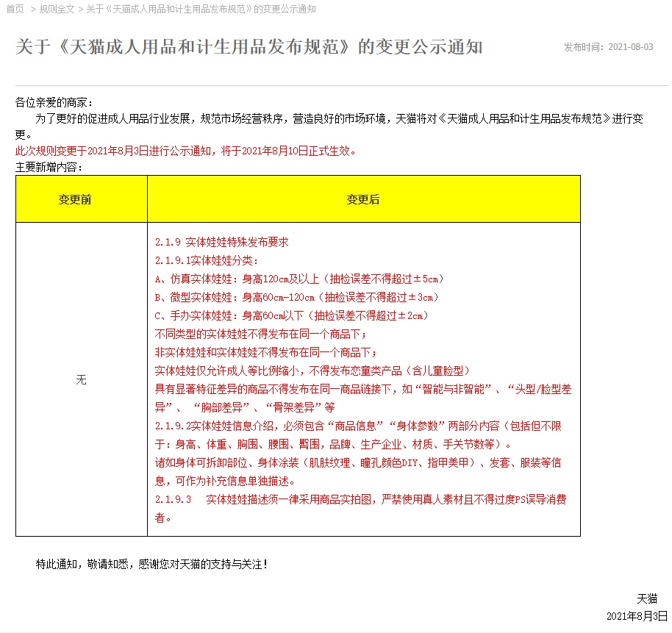Click the 无 cell in the 变更前 column
The height and width of the screenshot is (633, 672).
click(x=81, y=379)
